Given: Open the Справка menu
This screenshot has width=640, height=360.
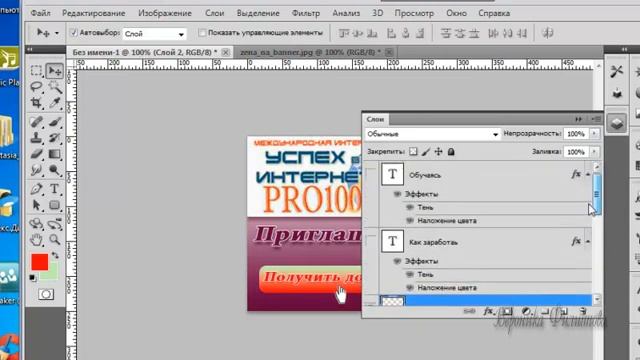Looking at the screenshot, I should (x=494, y=13).
